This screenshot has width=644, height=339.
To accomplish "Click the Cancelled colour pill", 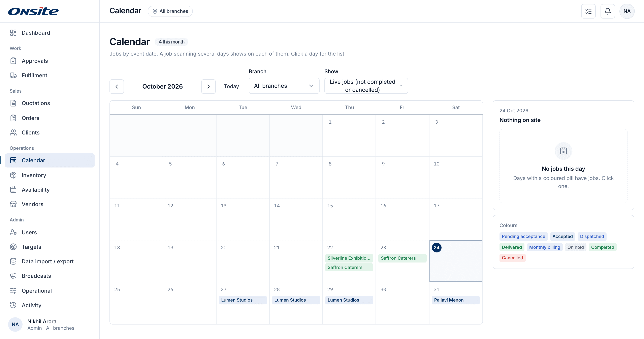I will pyautogui.click(x=512, y=258).
